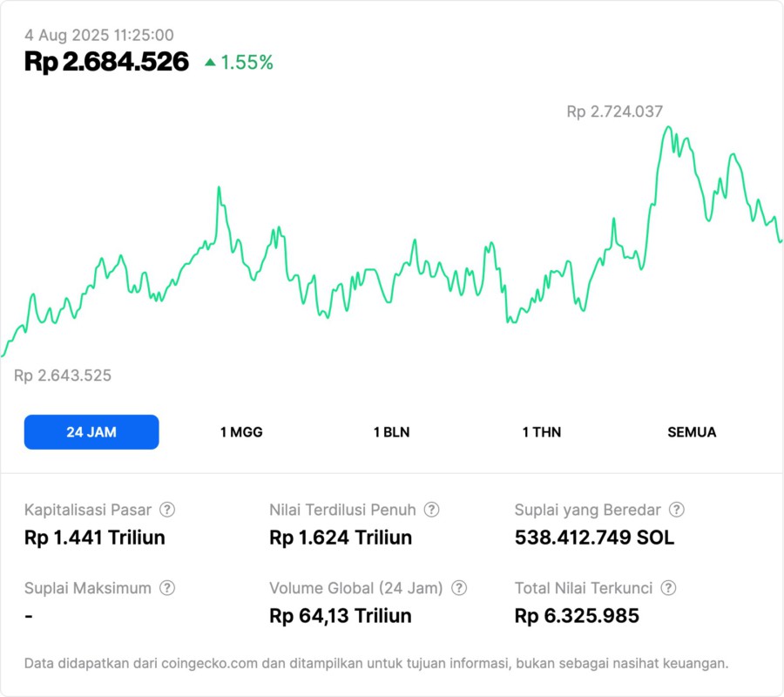Click the 538.412.749 SOL supply value
The width and height of the screenshot is (784, 697).
pos(594,538)
